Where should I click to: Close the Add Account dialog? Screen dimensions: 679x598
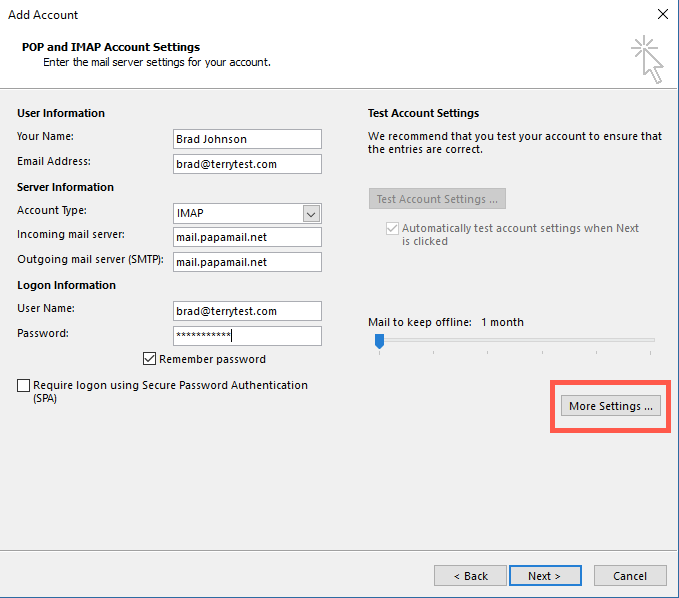pyautogui.click(x=663, y=14)
